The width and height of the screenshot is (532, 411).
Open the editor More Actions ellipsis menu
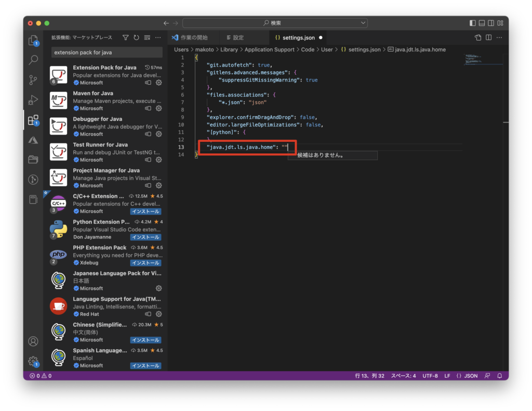[499, 38]
